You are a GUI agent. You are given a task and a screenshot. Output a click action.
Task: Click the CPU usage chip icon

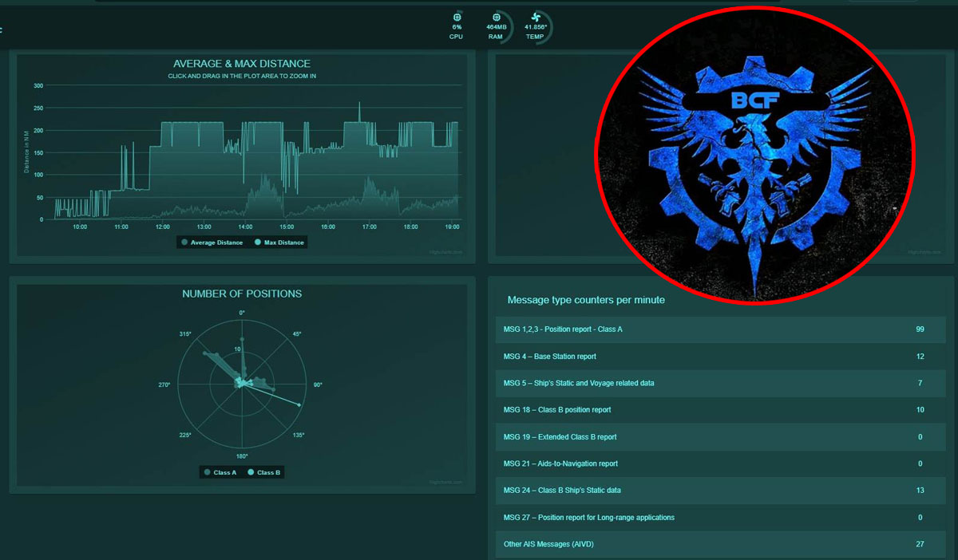[x=457, y=16]
